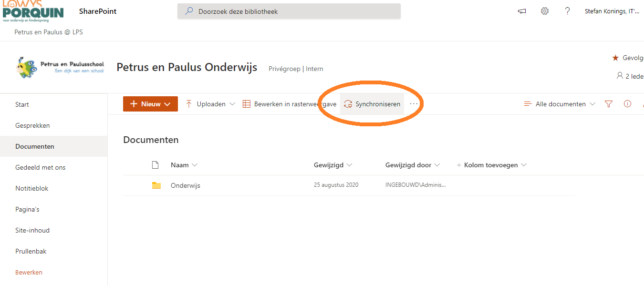Viewport: 644px width, 285px height.
Task: Open the megaphone notifications icon
Action: [x=522, y=11]
